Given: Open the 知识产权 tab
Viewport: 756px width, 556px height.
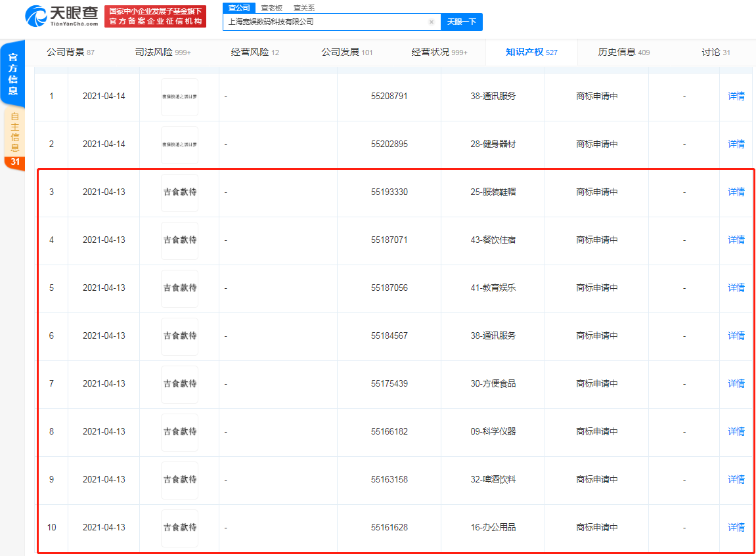Looking at the screenshot, I should click(x=531, y=52).
